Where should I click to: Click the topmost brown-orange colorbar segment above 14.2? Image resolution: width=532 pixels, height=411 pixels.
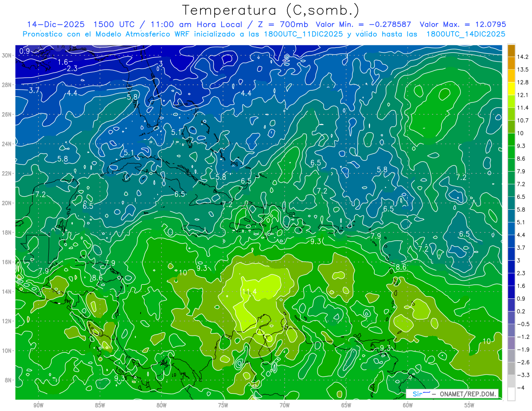coord(511,51)
